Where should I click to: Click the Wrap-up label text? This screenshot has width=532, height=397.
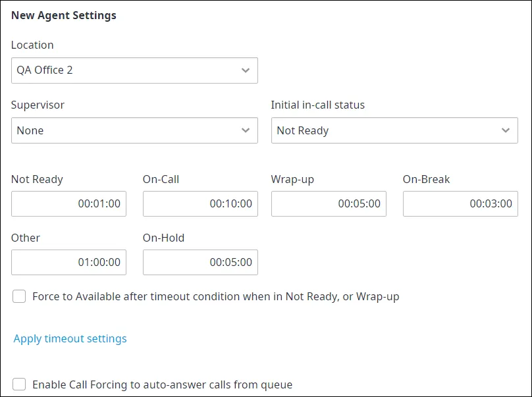pyautogui.click(x=292, y=179)
